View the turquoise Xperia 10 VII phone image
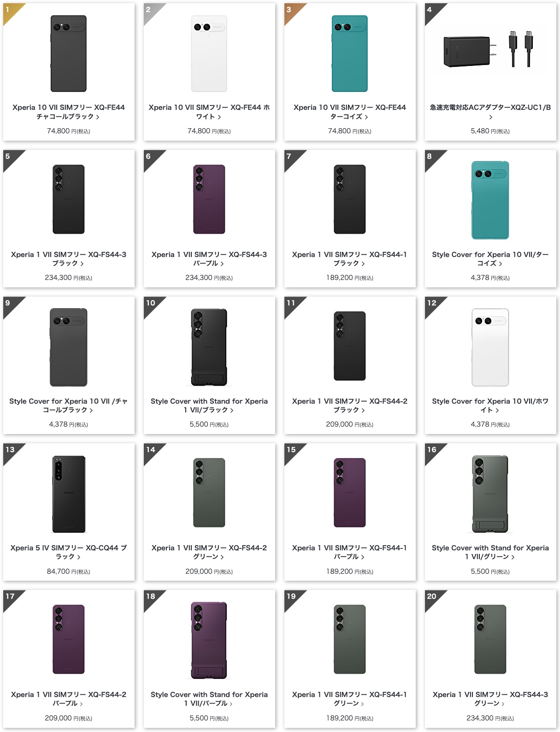 pos(350,54)
